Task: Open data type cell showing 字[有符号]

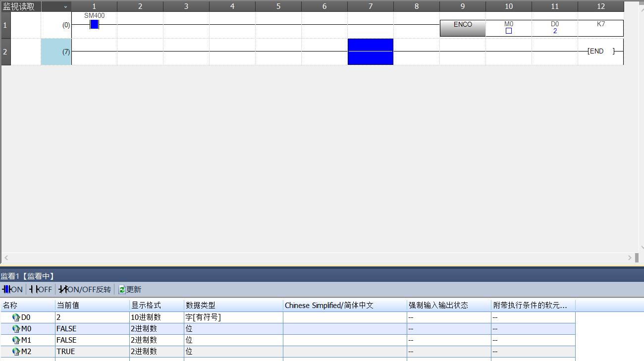Action: pyautogui.click(x=233, y=317)
